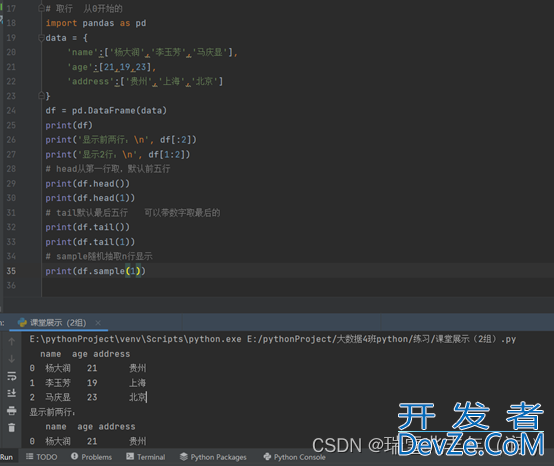Collapse the data dictionary fold at line 19
Image resolution: width=554 pixels, height=466 pixels.
(x=41, y=37)
